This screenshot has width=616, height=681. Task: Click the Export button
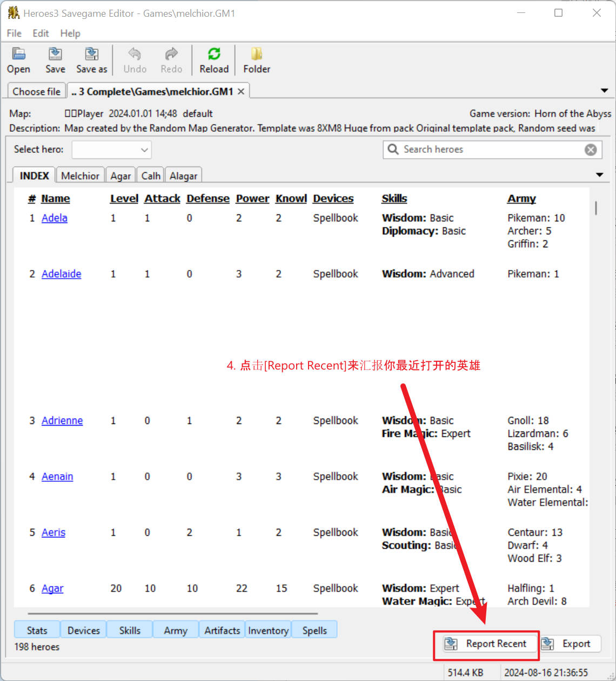[x=571, y=644]
